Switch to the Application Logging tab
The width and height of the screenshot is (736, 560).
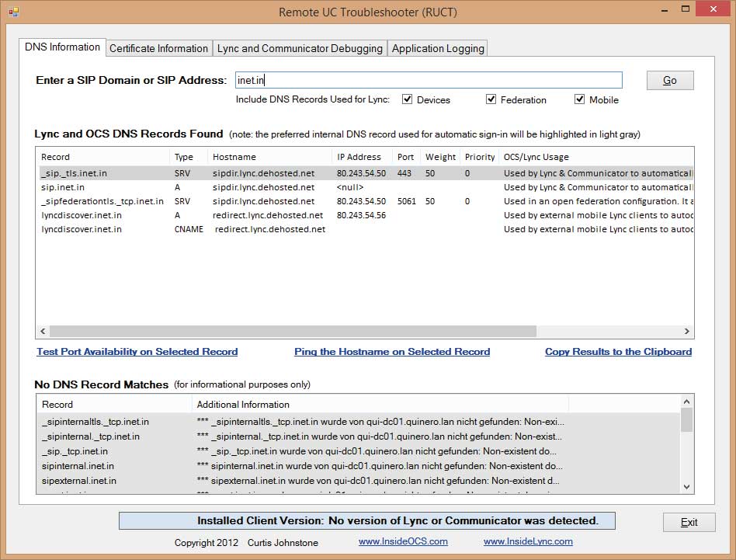(437, 48)
